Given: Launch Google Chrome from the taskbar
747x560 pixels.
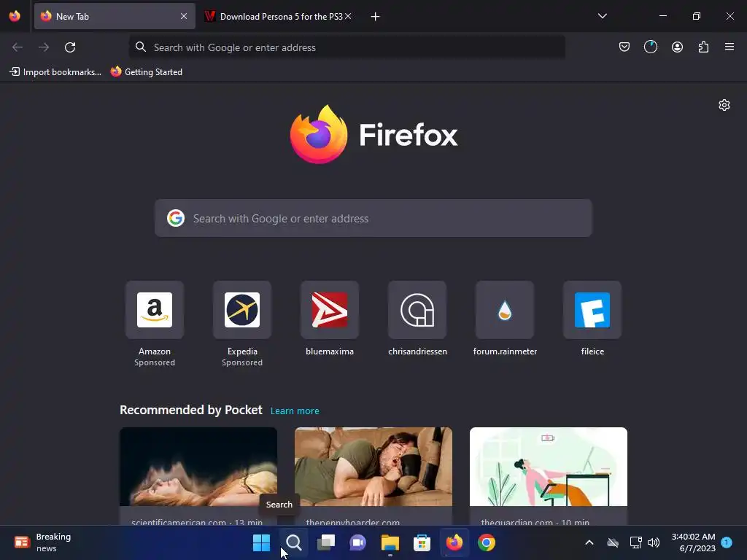Looking at the screenshot, I should 487,542.
